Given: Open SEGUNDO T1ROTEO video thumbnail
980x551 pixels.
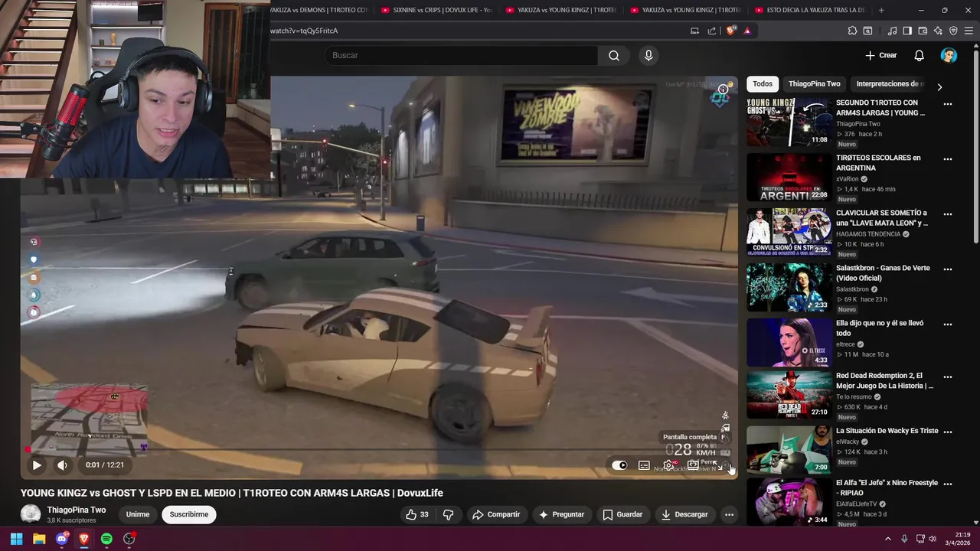Looking at the screenshot, I should (789, 122).
